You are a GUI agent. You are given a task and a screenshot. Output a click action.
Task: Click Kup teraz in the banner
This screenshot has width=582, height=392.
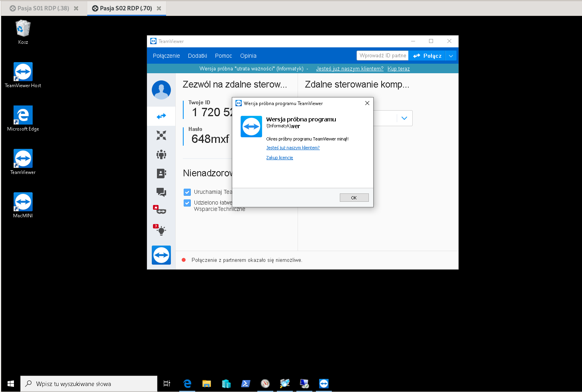(399, 69)
